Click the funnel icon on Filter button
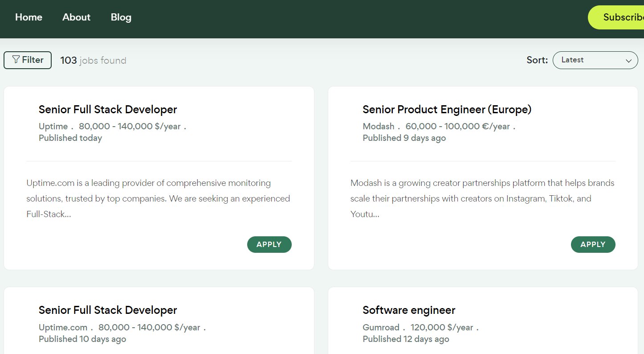Viewport: 644px width, 354px height. 16,59
